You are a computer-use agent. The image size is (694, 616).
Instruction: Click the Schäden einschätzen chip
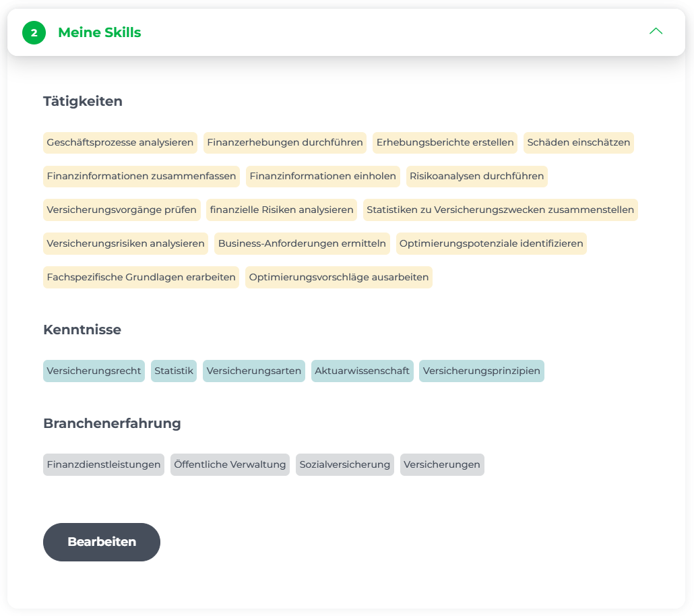[578, 143]
